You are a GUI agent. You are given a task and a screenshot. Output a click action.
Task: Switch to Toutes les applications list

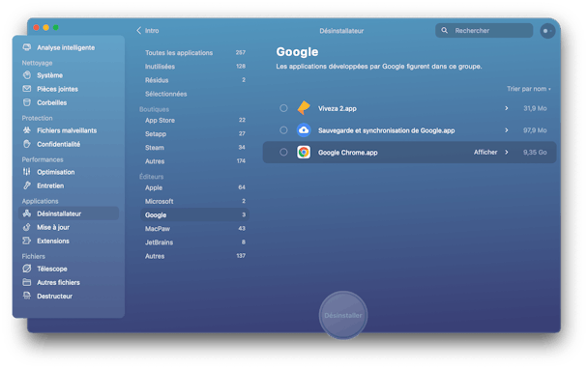(194, 53)
